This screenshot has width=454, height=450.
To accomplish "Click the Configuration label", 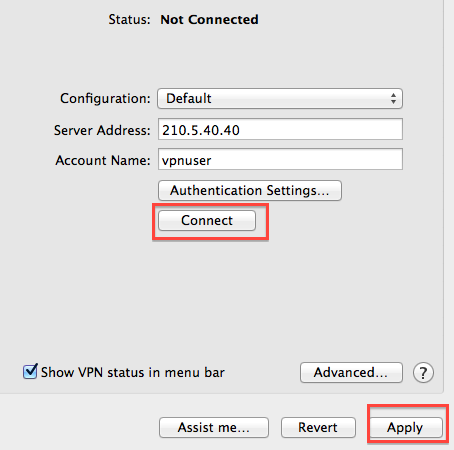I will tap(105, 99).
